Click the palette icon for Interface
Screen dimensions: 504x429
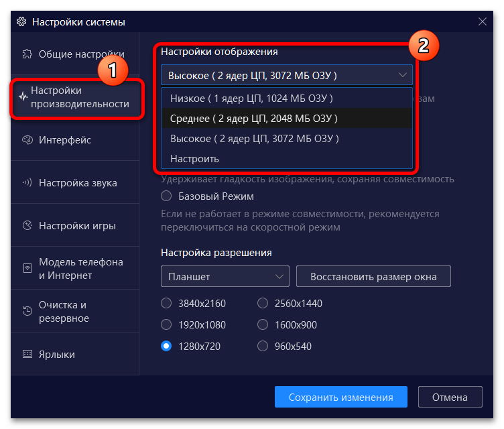coord(27,140)
